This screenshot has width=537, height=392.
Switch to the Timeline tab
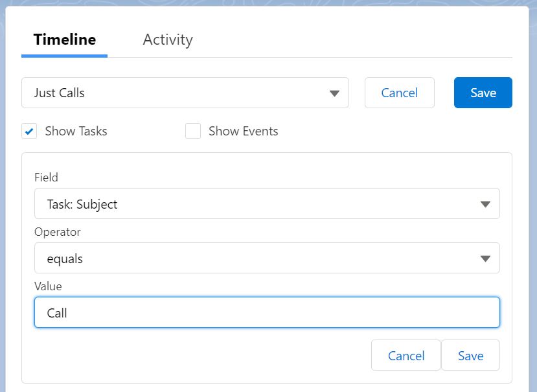[64, 40]
